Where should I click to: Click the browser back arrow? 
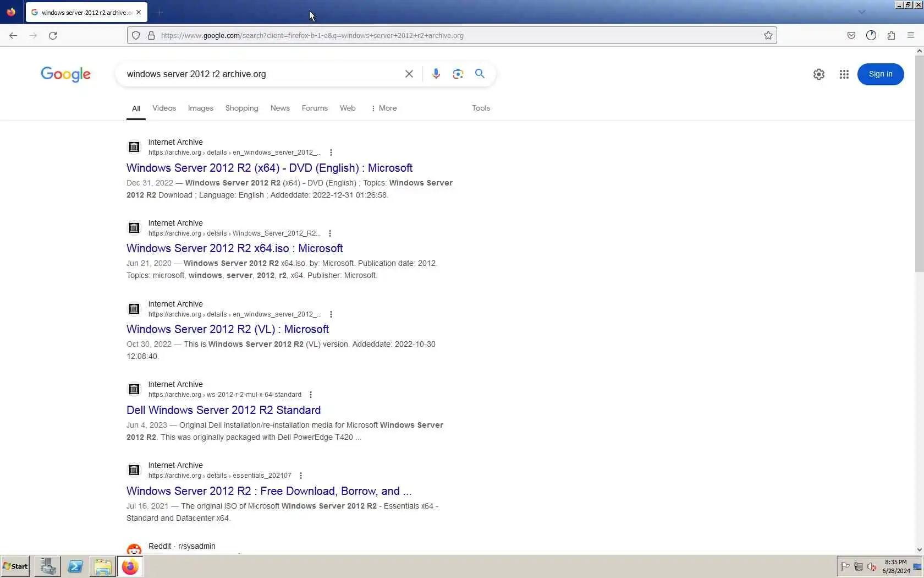13,35
